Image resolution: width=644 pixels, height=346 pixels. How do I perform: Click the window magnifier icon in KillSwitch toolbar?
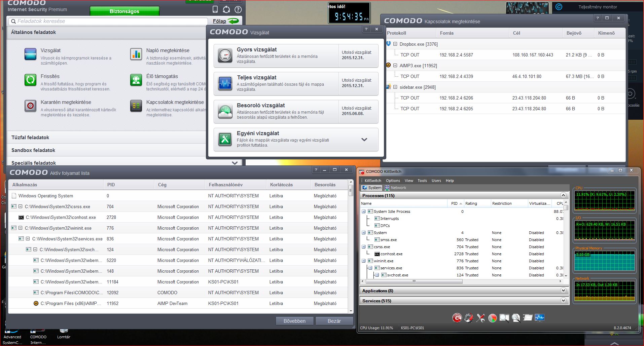tap(504, 318)
